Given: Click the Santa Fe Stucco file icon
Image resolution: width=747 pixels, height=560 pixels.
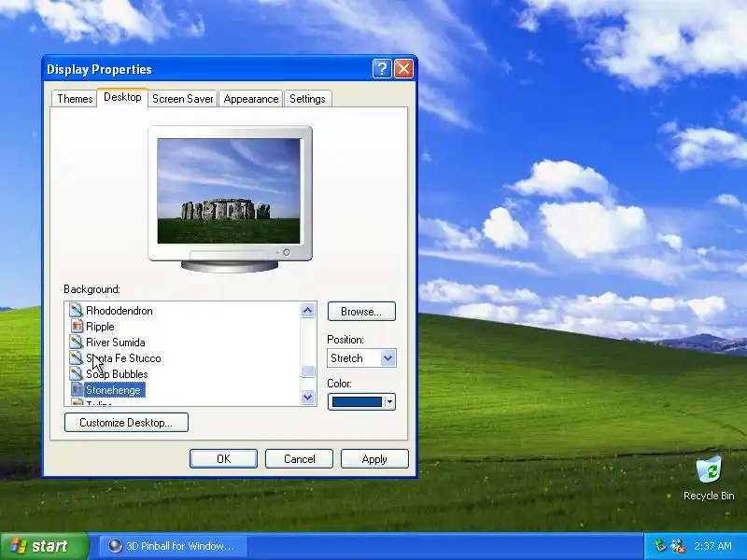Looking at the screenshot, I should click(76, 357).
